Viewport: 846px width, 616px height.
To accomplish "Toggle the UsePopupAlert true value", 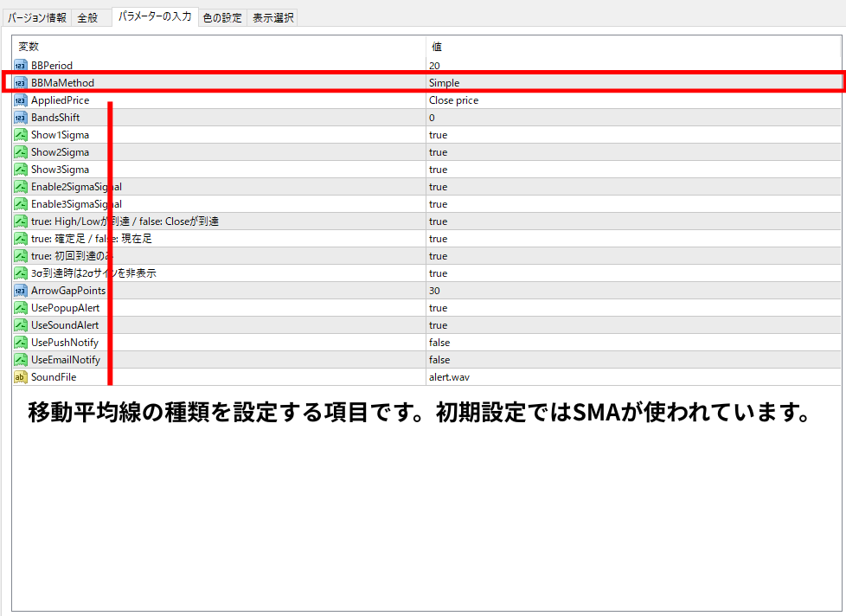I will click(438, 308).
